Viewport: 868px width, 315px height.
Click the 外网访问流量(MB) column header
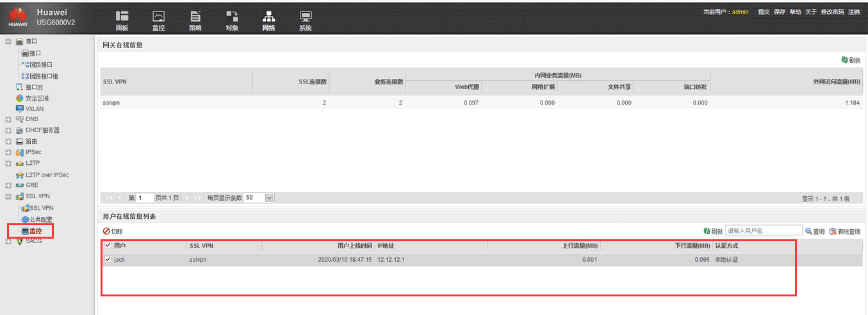[836, 82]
